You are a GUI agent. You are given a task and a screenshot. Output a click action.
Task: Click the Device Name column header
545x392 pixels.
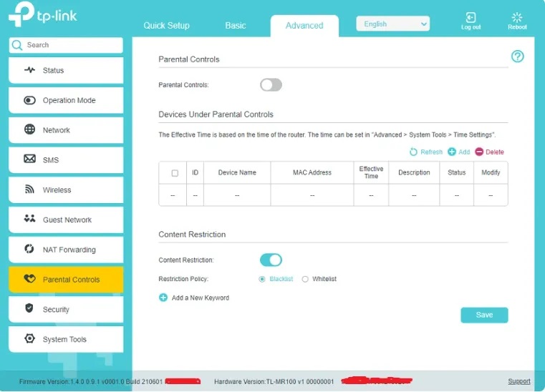(237, 172)
